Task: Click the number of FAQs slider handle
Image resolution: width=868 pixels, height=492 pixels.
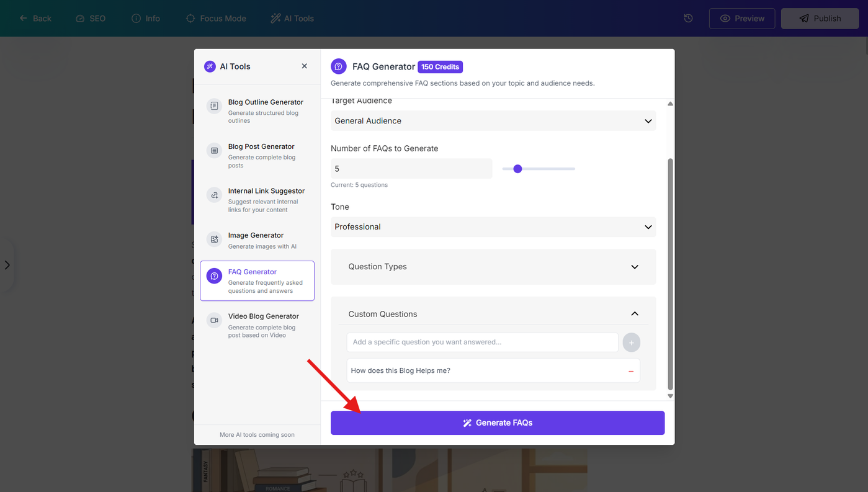Action: (x=517, y=169)
